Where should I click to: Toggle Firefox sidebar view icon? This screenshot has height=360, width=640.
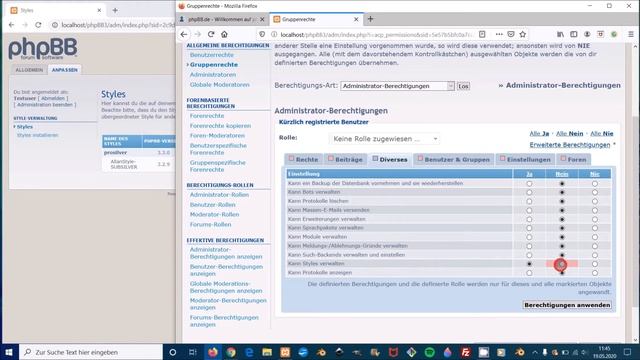tap(573, 34)
